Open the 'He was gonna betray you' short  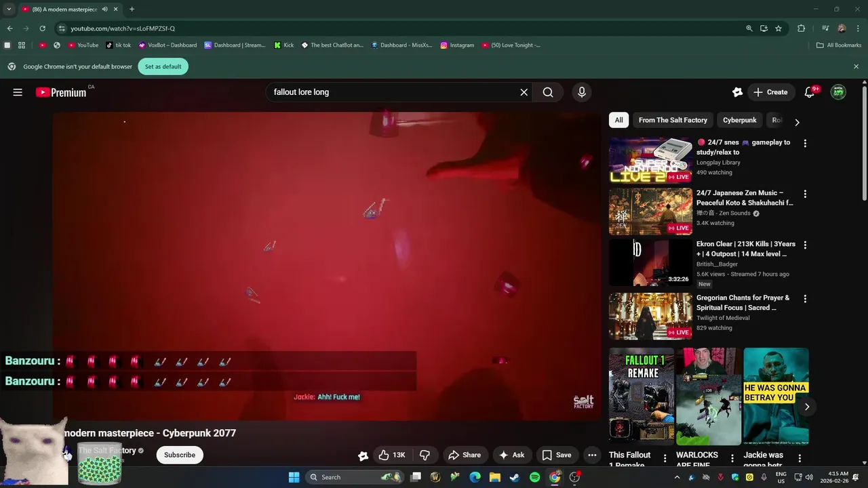click(x=776, y=396)
